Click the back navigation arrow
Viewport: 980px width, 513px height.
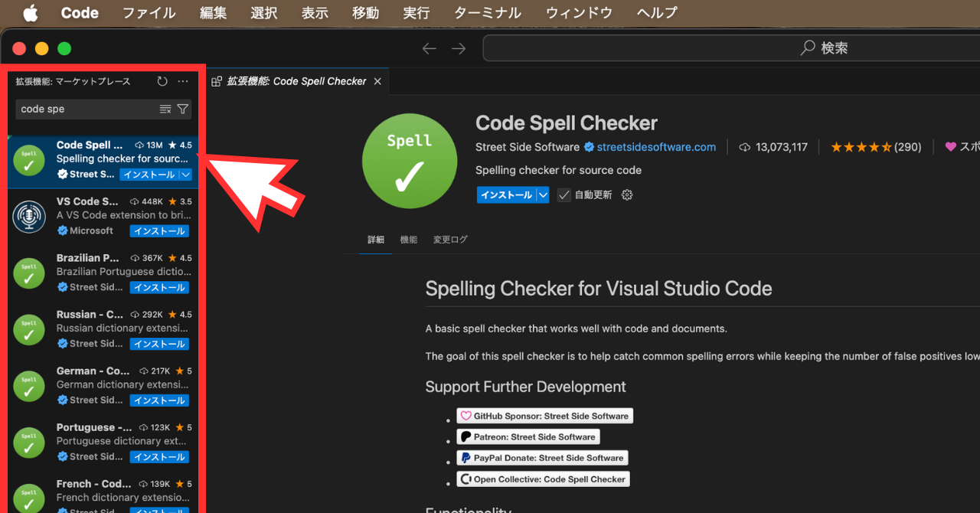pyautogui.click(x=430, y=47)
